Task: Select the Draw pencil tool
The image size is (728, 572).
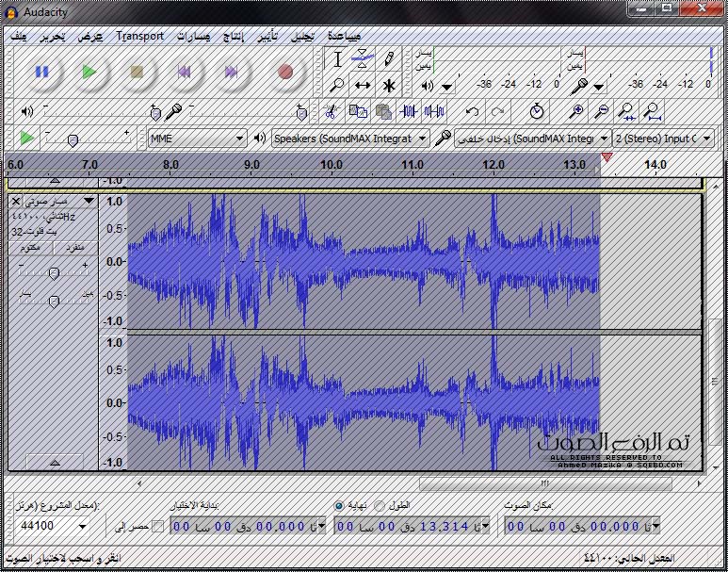Action: click(388, 58)
